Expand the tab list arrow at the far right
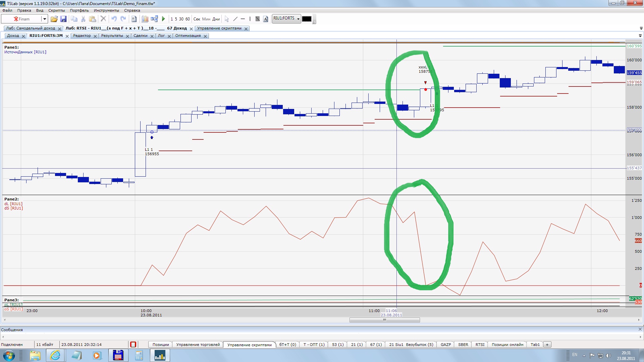 641,28
